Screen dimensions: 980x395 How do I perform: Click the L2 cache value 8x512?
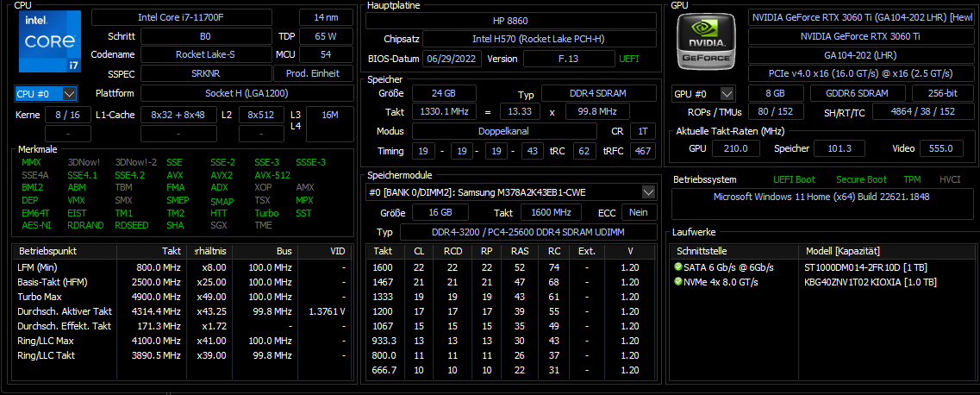(261, 115)
